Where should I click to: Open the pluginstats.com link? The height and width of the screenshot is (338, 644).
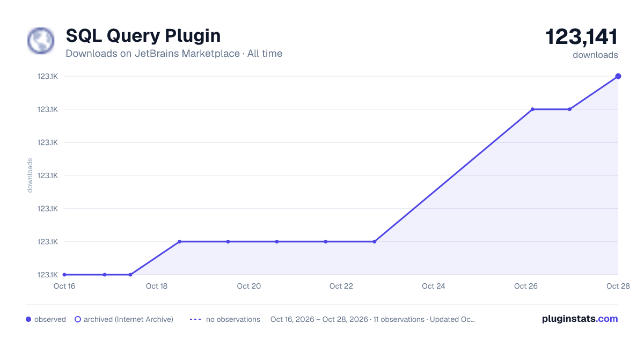point(580,319)
